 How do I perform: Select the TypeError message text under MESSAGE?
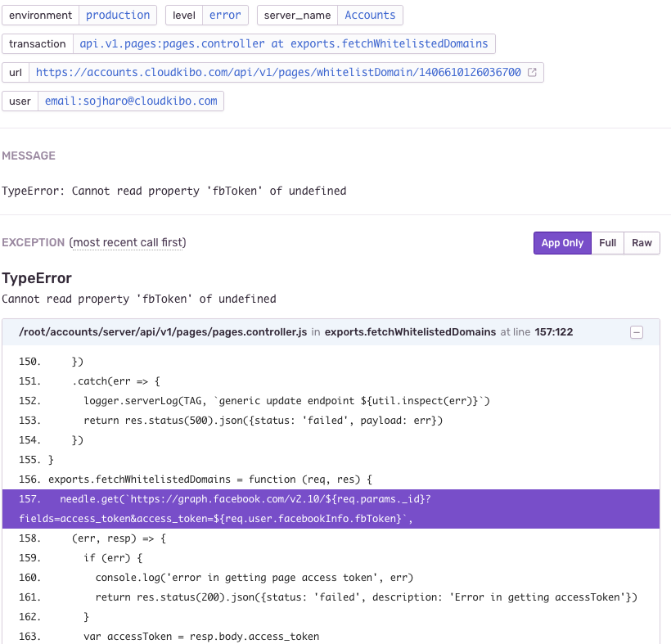coord(173,191)
